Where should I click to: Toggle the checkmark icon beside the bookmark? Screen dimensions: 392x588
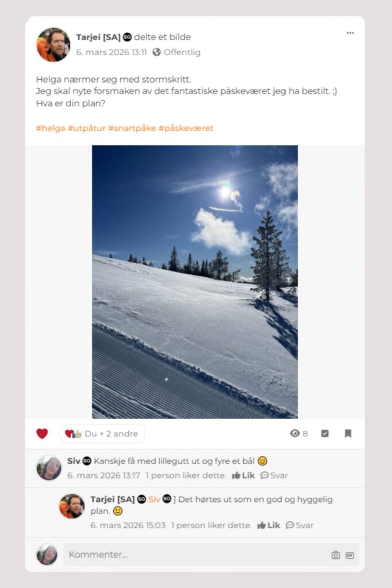pos(325,434)
